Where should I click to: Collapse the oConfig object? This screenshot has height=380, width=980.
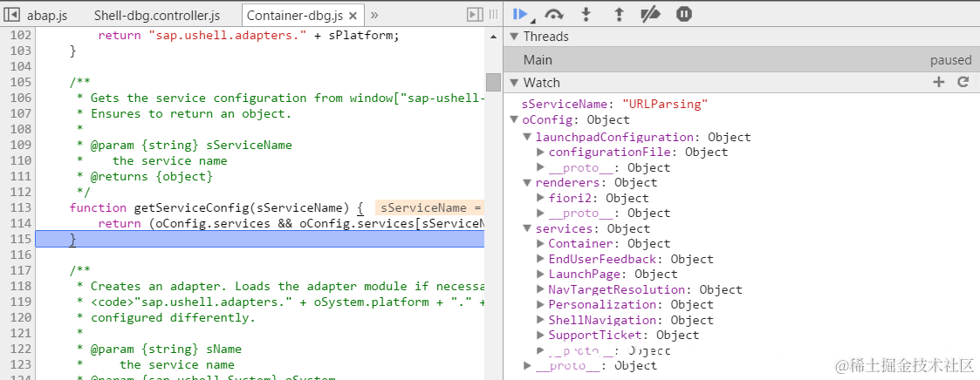514,119
